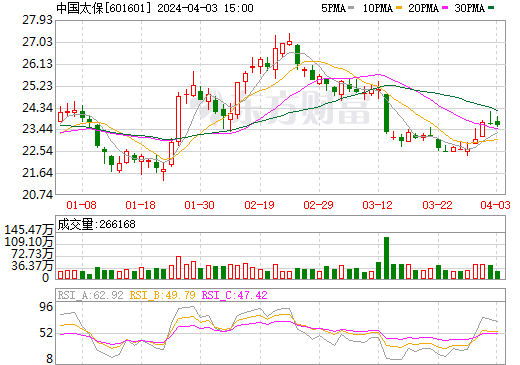The image size is (520, 365).
Task: Click the RSI_B:49.79 indicator label
Action: (x=162, y=295)
